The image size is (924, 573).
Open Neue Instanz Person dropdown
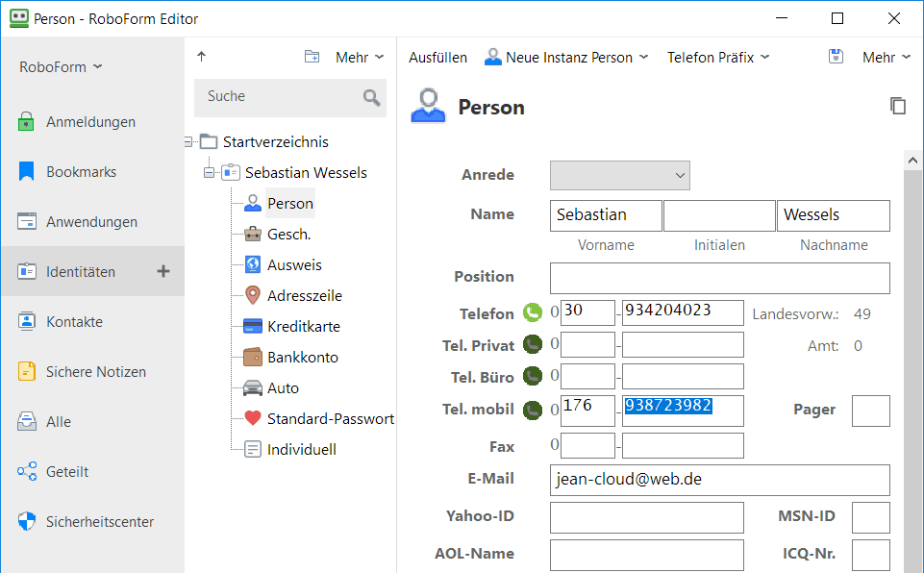click(x=566, y=57)
